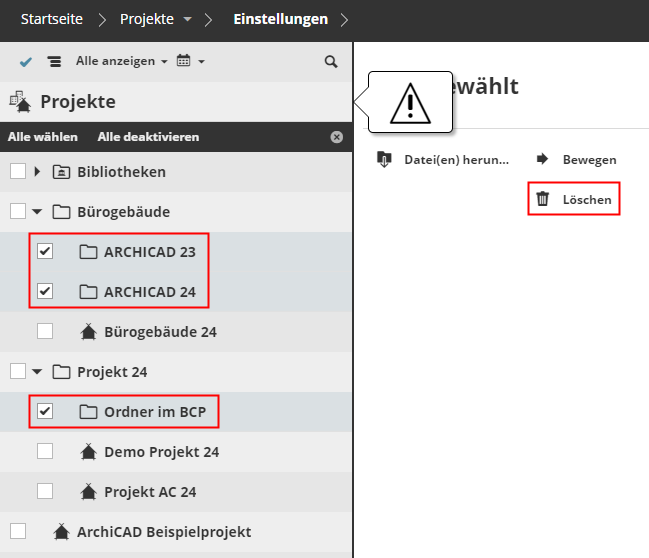Click the trash icon to delete
Screen dimensions: 649x558
[x=543, y=199]
